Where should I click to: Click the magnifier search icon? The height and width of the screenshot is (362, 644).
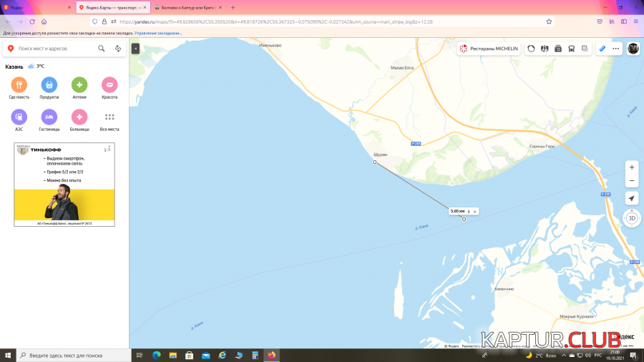coord(102,49)
